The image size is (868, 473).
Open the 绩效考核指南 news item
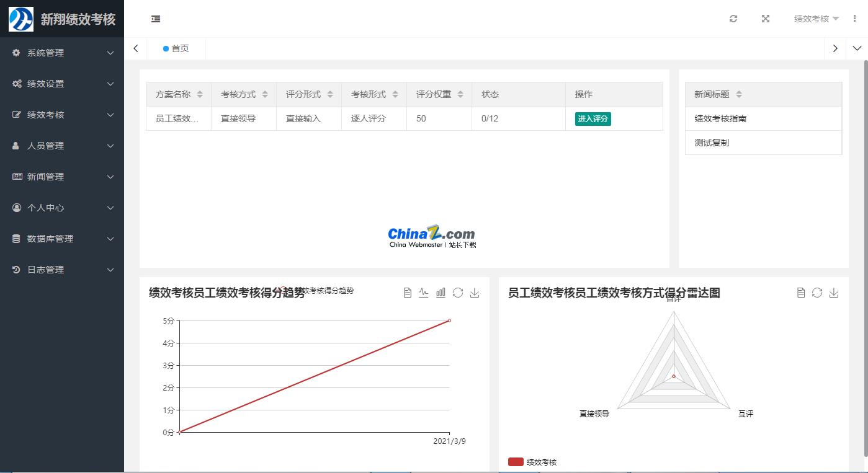tap(763, 118)
